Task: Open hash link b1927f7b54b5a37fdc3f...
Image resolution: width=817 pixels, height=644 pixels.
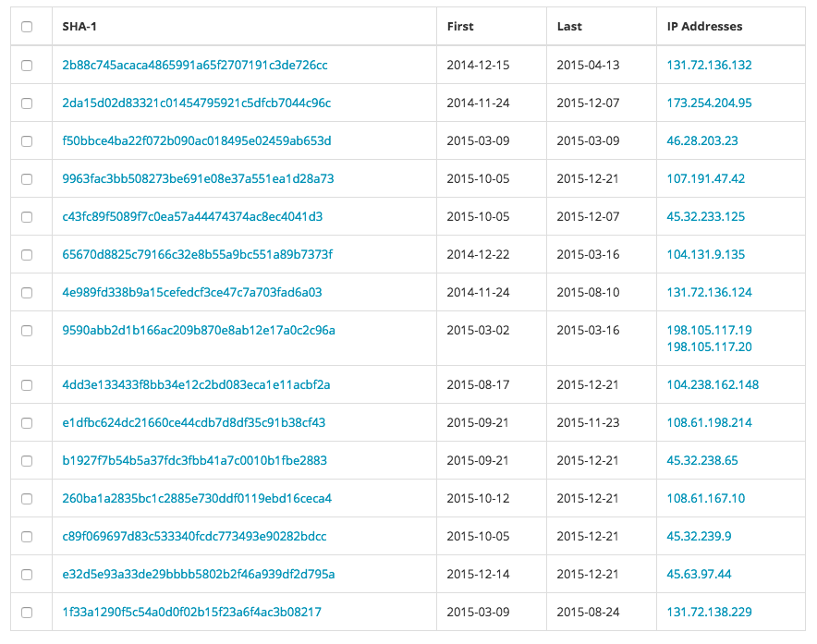Action: click(x=194, y=461)
